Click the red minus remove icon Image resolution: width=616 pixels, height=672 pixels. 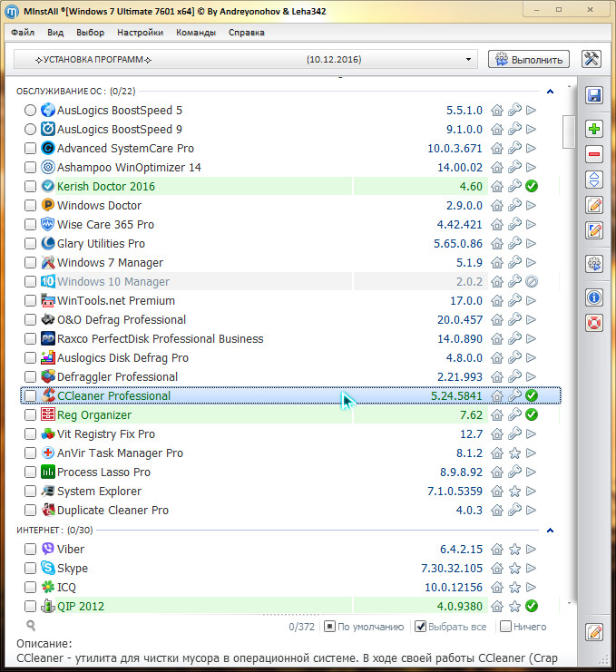pyautogui.click(x=594, y=154)
